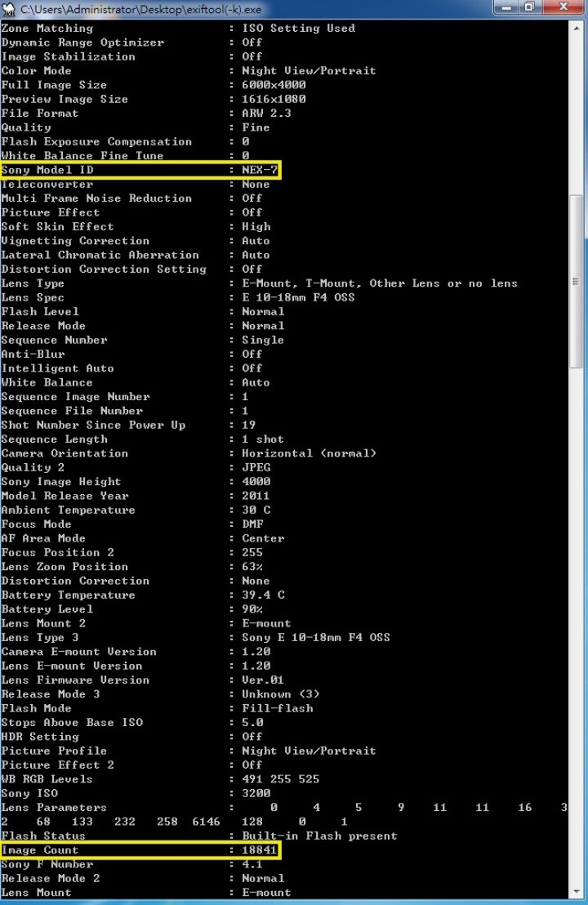Click the '30 C' ambient temperature value
588x905 pixels.
[x=256, y=510]
